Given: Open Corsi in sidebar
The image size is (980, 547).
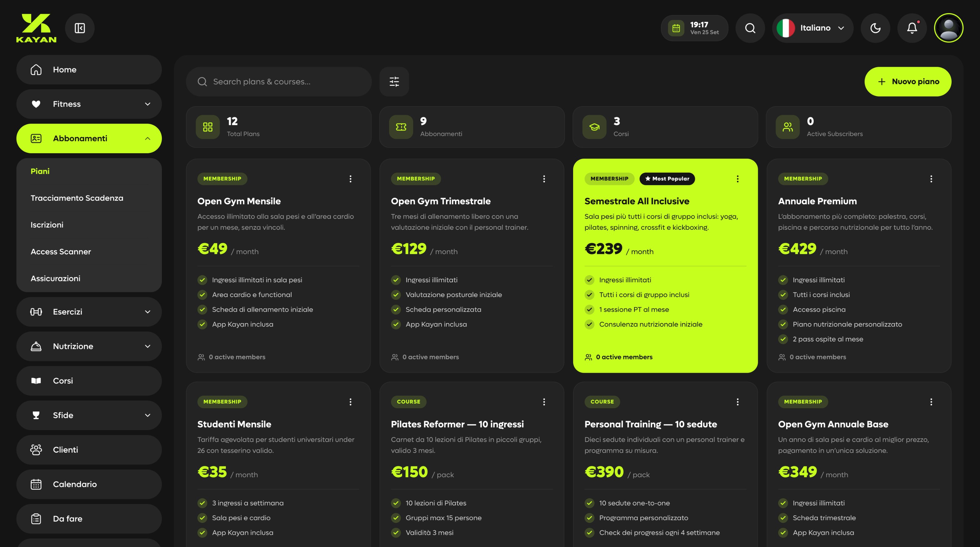Looking at the screenshot, I should (x=89, y=381).
